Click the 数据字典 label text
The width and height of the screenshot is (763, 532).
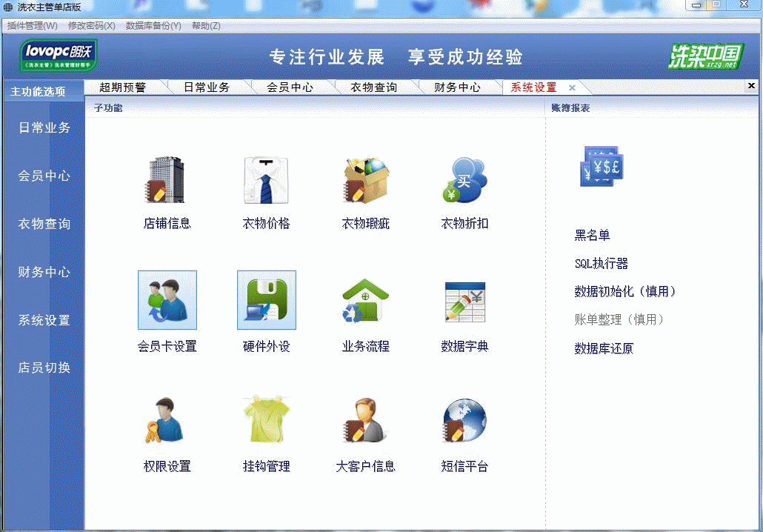pyautogui.click(x=464, y=346)
